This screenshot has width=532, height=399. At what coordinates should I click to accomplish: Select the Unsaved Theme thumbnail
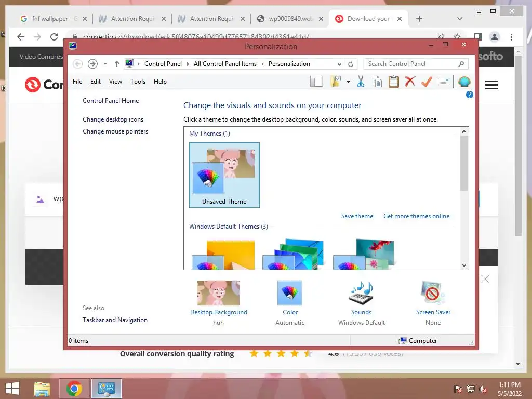coord(224,175)
